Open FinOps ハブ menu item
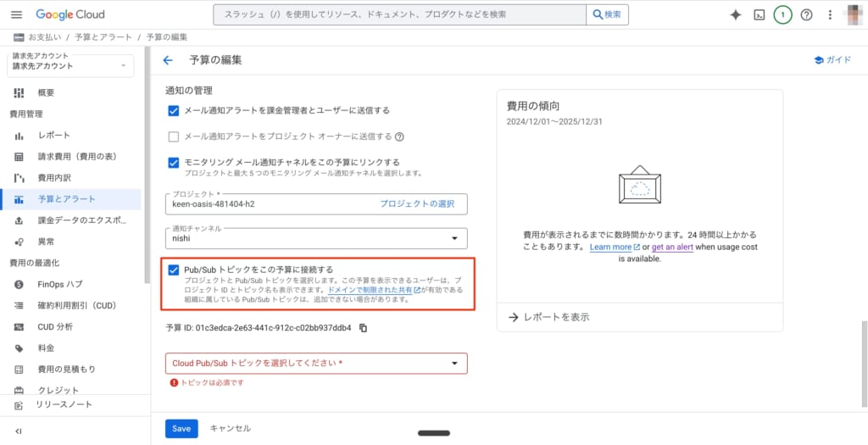868x445 pixels. click(70, 285)
